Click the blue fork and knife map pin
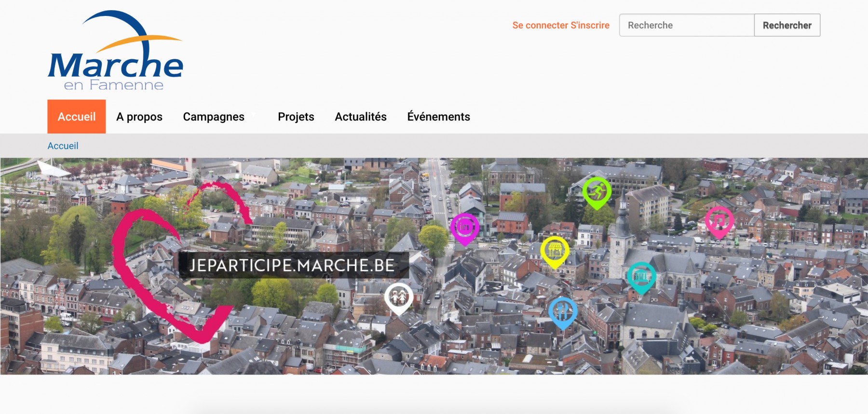 click(563, 313)
